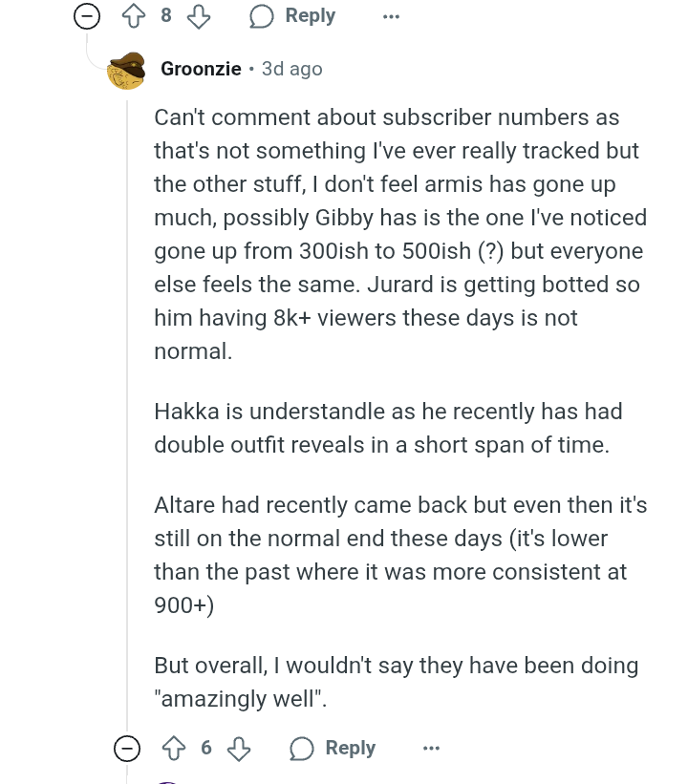Click the vote count of 8
Viewport: 688px width, 784px height.
(165, 16)
